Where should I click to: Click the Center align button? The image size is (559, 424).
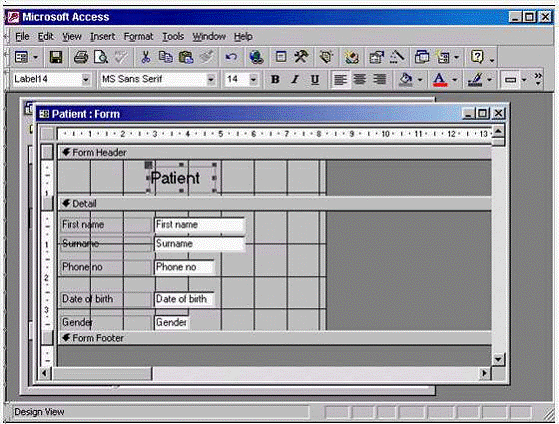359,79
